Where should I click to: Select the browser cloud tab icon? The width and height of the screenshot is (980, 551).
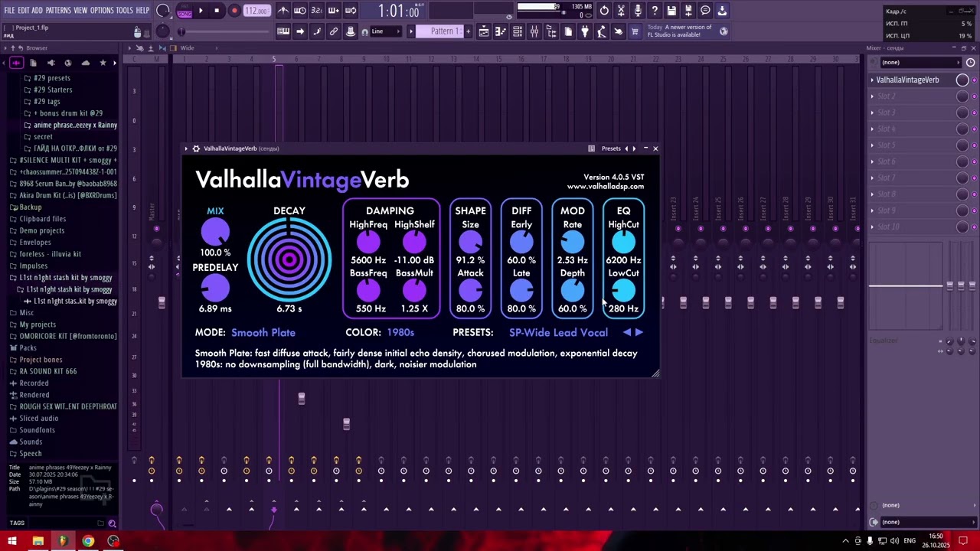pos(86,63)
